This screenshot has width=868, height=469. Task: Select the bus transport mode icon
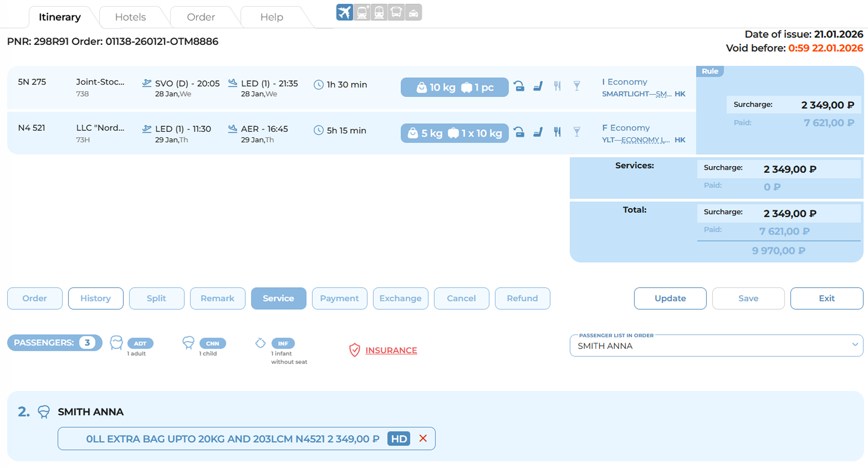(x=396, y=12)
